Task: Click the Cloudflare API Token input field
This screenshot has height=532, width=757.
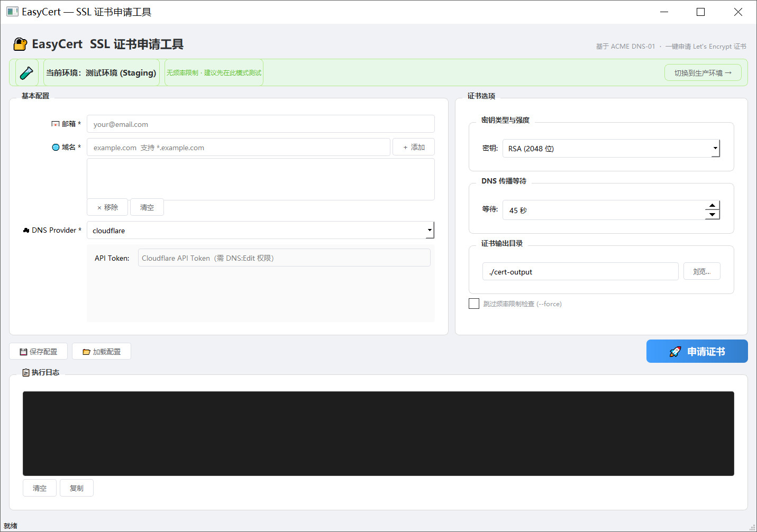Action: tap(284, 258)
